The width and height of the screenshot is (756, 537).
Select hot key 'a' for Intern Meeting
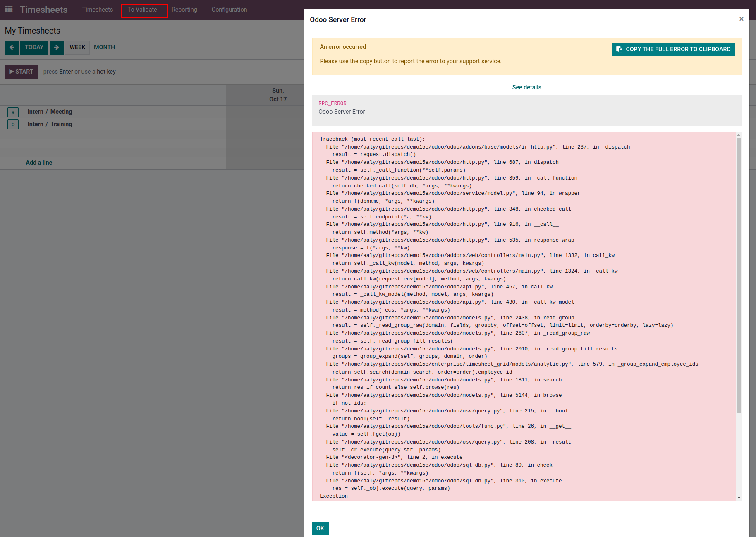pos(13,112)
